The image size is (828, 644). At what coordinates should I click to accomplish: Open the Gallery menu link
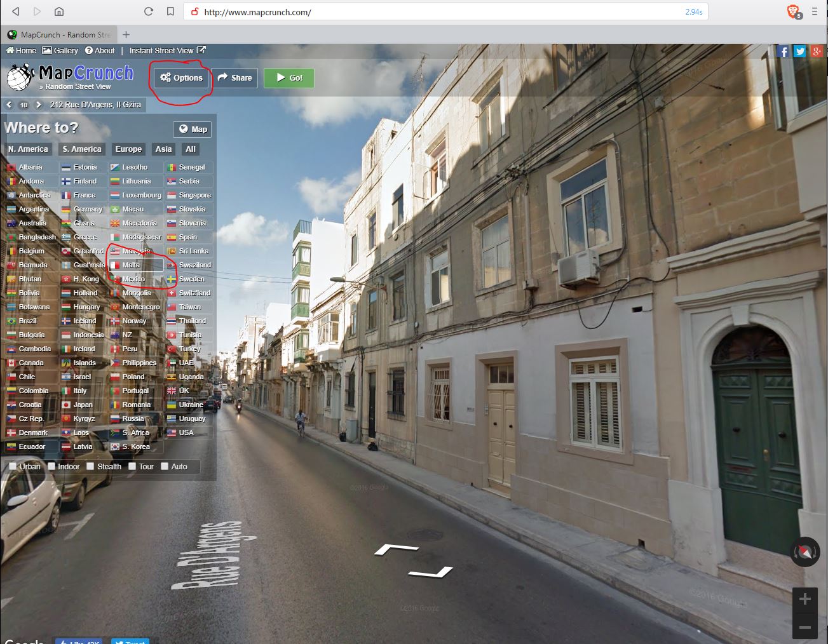click(60, 51)
